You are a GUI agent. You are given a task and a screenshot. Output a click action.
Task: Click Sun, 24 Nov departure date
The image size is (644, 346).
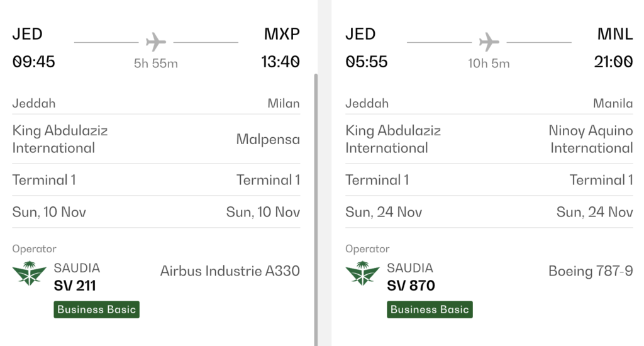pyautogui.click(x=384, y=212)
